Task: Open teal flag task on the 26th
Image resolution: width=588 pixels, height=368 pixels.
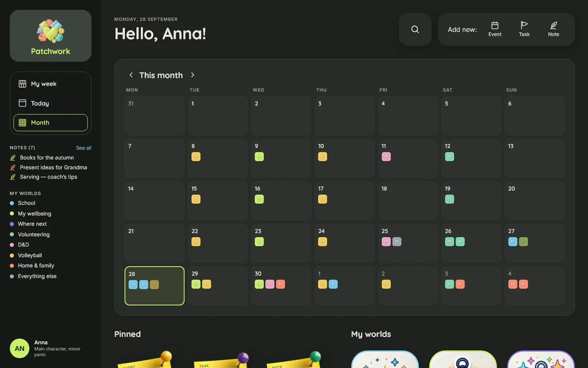Action: (460, 242)
